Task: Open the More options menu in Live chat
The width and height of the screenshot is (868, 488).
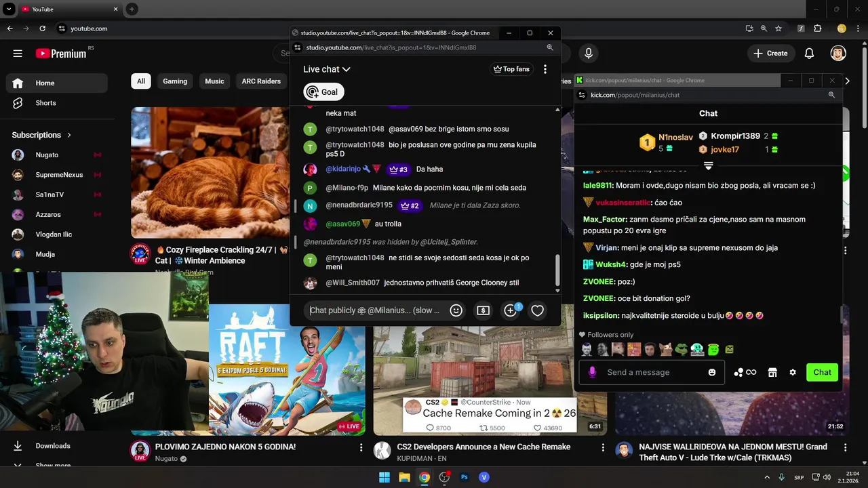Action: (545, 69)
